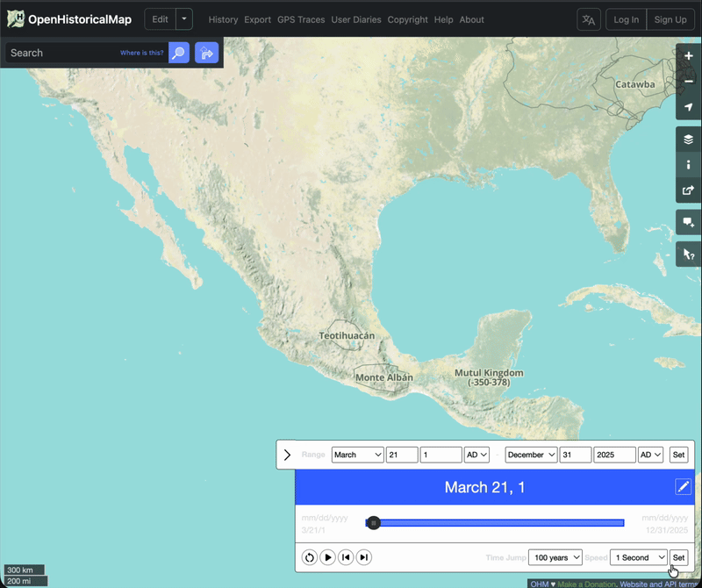Open the About page
Viewport: 702px width, 588px height.
[471, 19]
